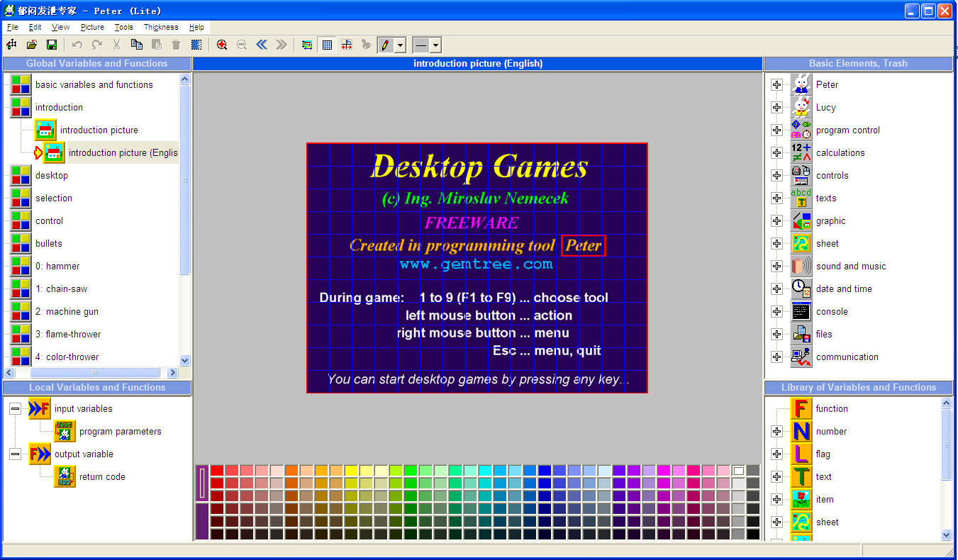Click the Delete trash can icon
Image resolution: width=958 pixels, height=560 pixels.
[x=177, y=45]
